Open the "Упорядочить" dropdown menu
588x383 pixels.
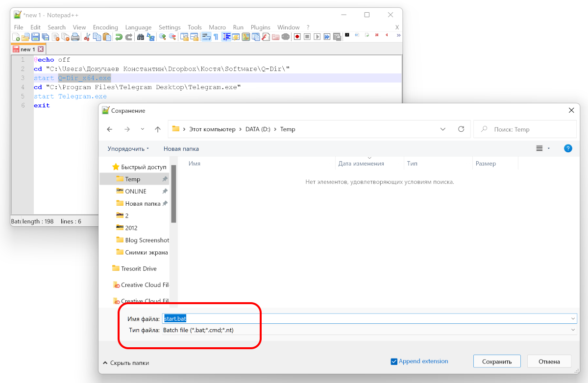[x=128, y=148]
